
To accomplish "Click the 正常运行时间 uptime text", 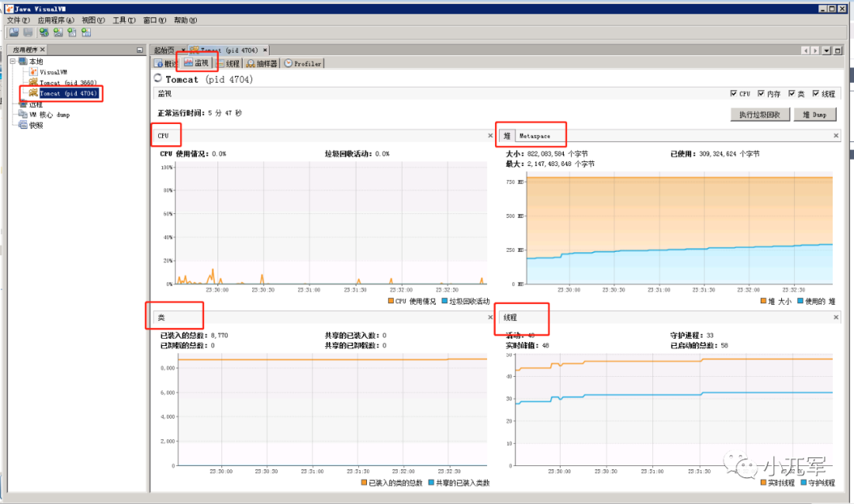I will 199,113.
